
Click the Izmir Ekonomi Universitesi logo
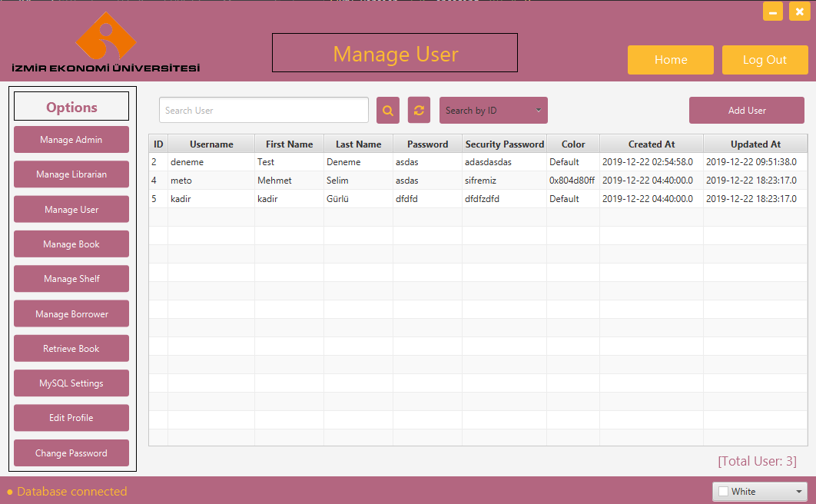tap(106, 43)
